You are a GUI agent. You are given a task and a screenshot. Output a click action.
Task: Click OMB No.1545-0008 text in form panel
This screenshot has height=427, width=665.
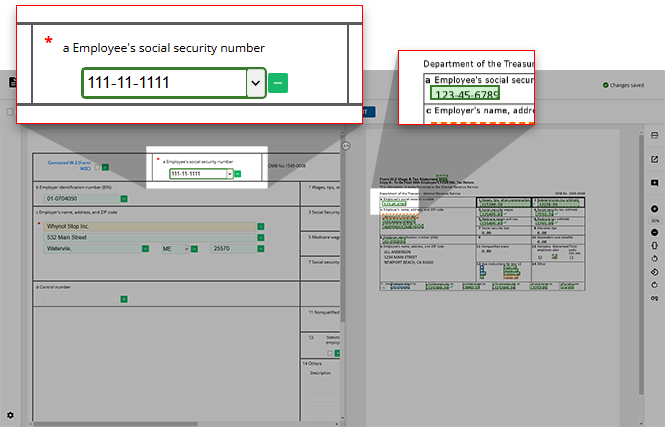click(x=287, y=166)
